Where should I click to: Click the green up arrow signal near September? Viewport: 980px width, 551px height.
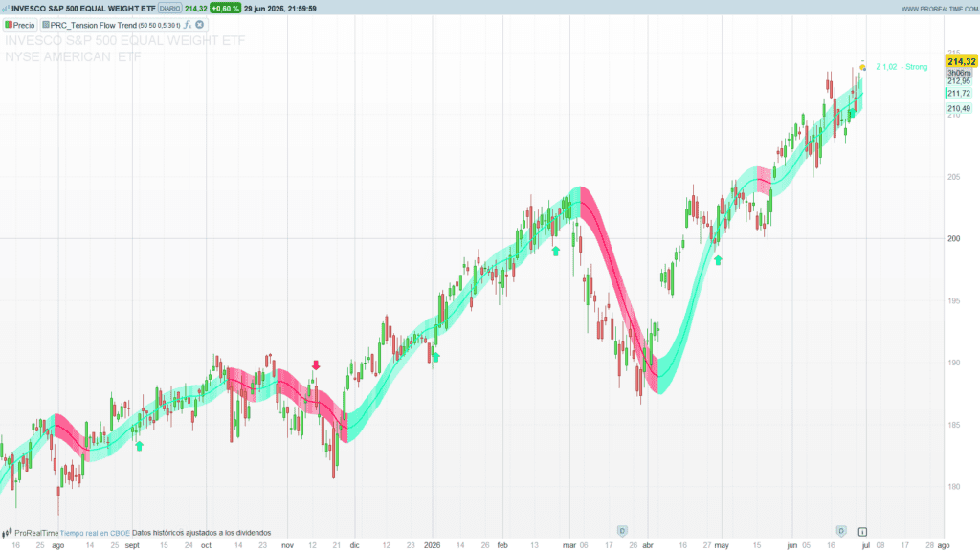(140, 446)
